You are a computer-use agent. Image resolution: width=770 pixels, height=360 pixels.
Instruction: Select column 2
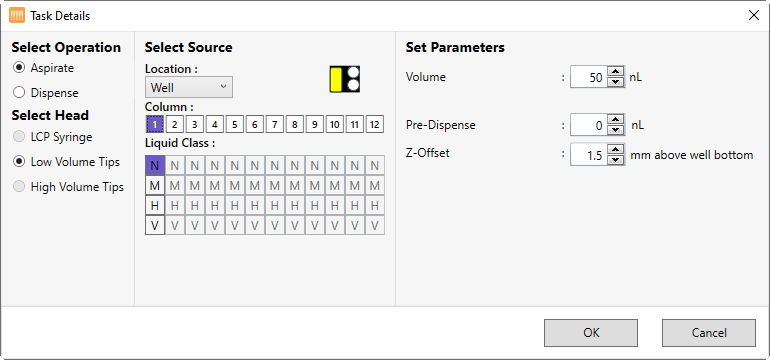175,125
